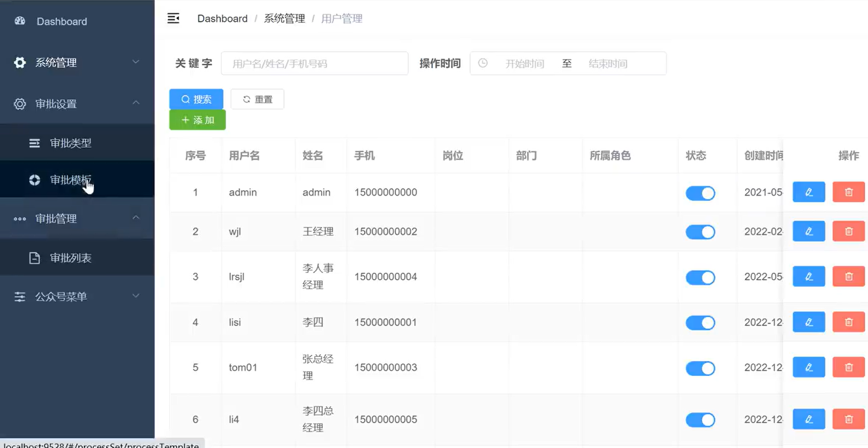Click the green 添加 add button

197,120
